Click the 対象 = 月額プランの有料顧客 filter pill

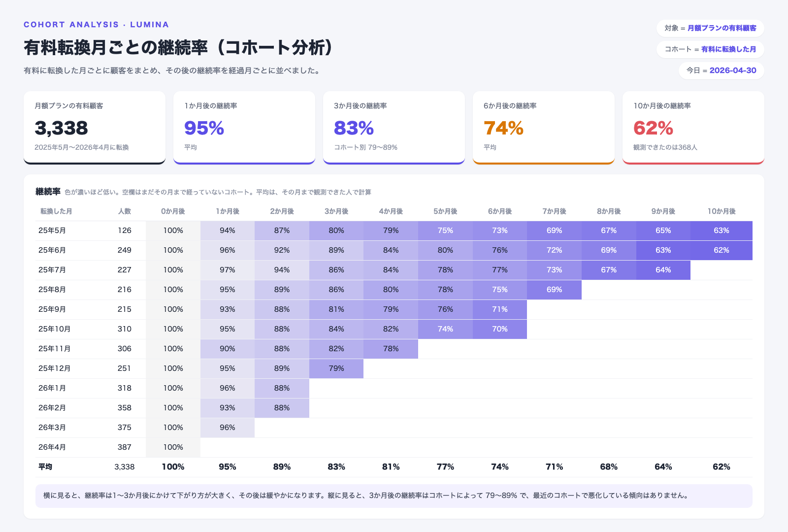710,28
